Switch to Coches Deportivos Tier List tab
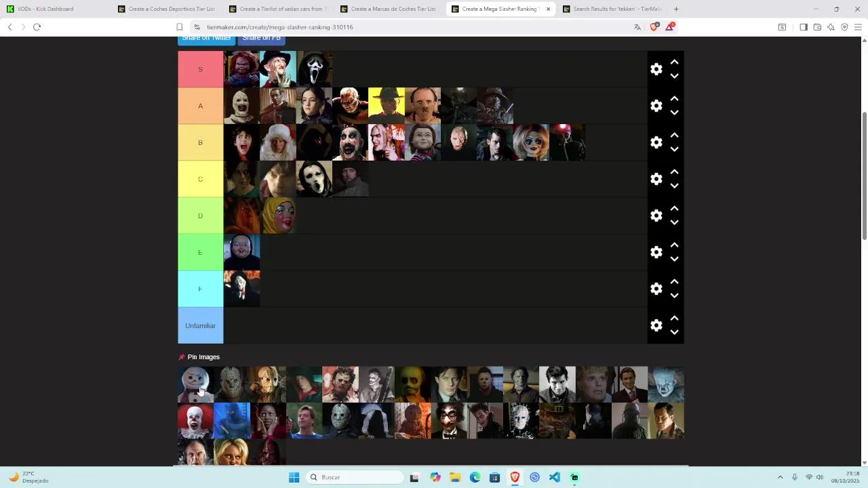The width and height of the screenshot is (868, 488). click(166, 9)
